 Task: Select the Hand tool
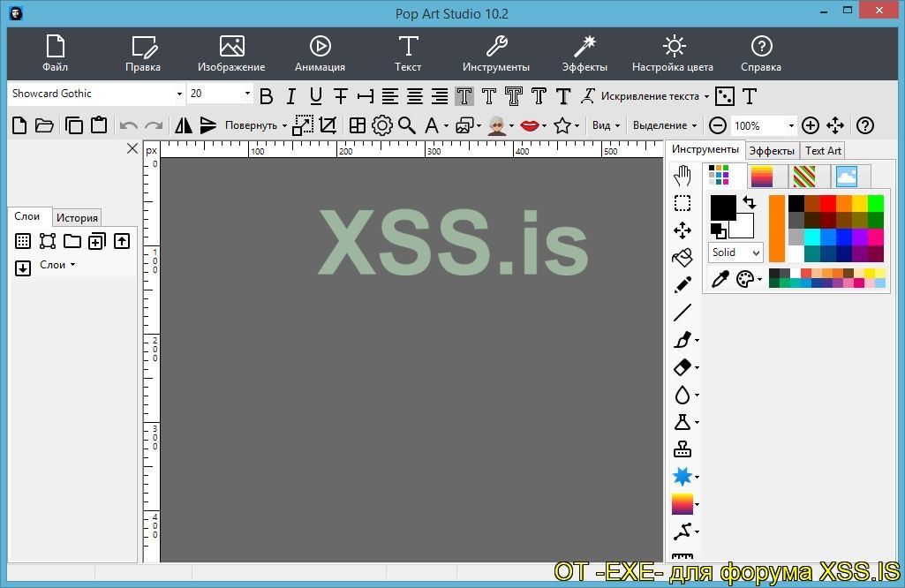[x=683, y=176]
